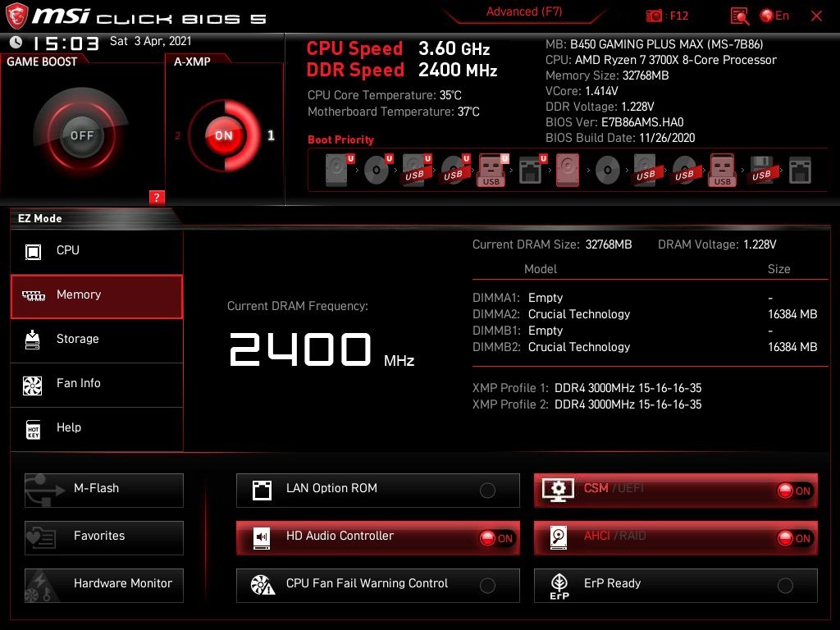Click XMP Profile 1 DDR4 3000MHz entry
The width and height of the screenshot is (840, 630).
point(587,388)
